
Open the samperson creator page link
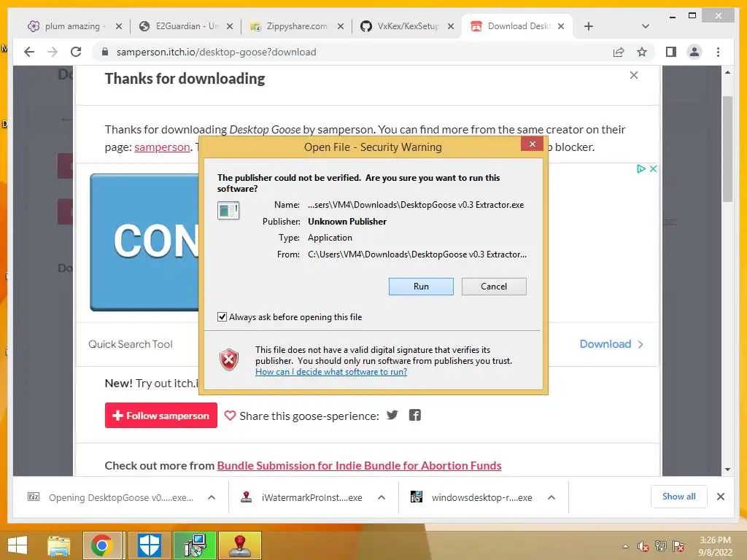coord(162,147)
